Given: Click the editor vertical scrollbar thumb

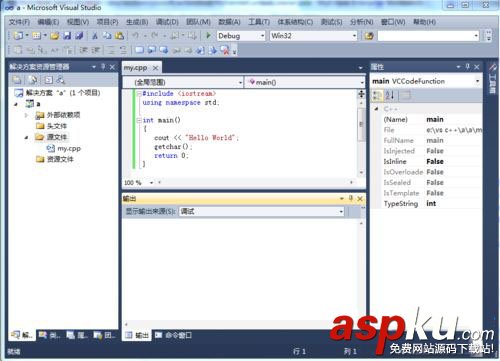Looking at the screenshot, I should (x=361, y=124).
